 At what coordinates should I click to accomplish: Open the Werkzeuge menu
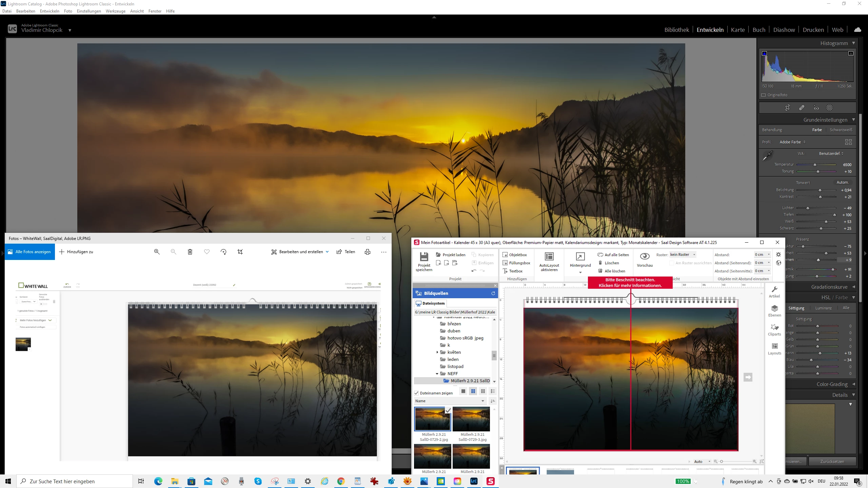coord(115,11)
